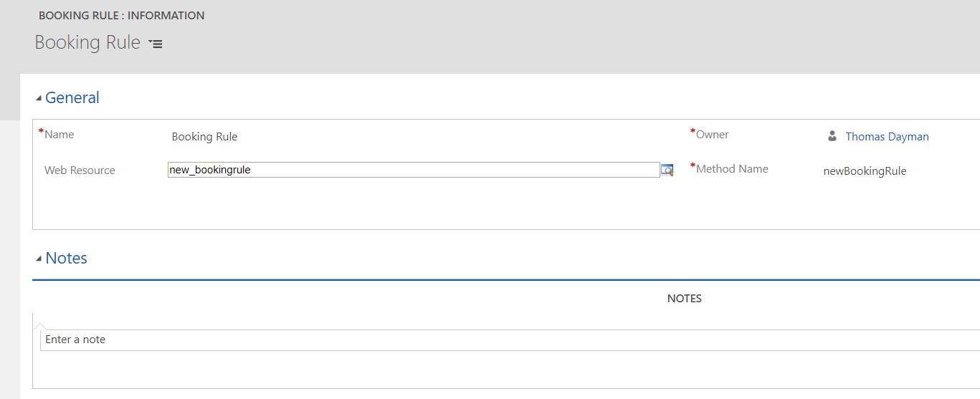The width and height of the screenshot is (980, 399).
Task: Click the person icon next to Thomas Dayman
Action: pyautogui.click(x=832, y=136)
